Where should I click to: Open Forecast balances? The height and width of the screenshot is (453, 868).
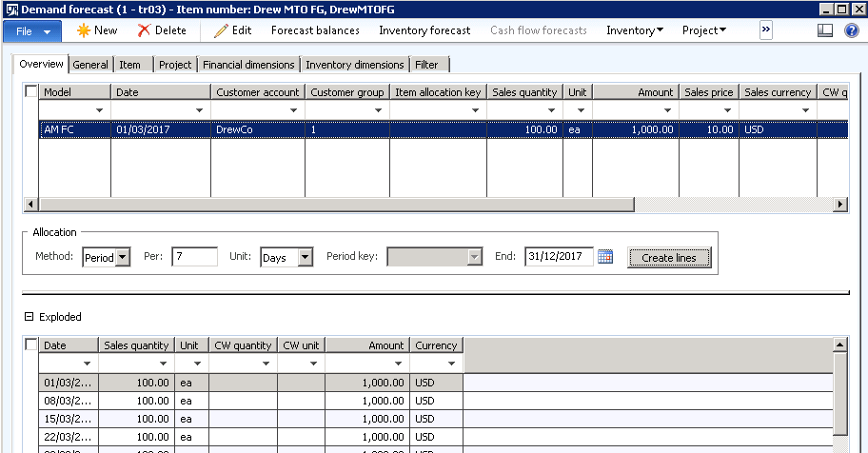click(x=315, y=30)
